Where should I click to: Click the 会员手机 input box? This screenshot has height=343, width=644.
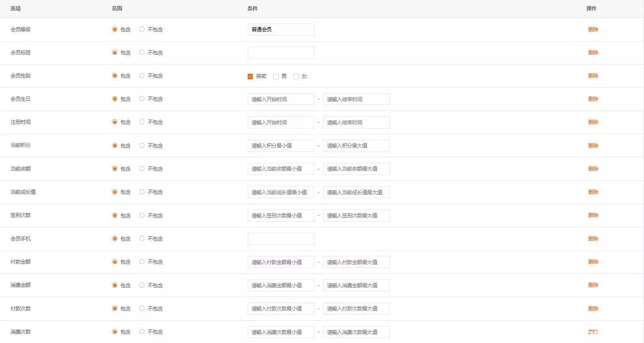pyautogui.click(x=281, y=239)
